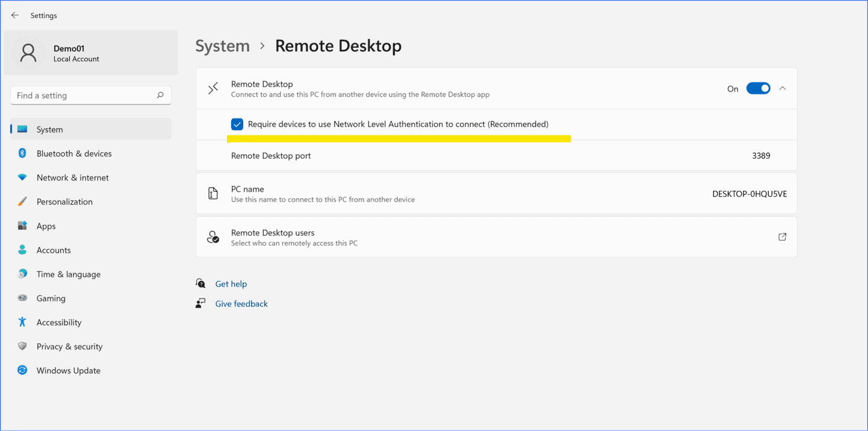The height and width of the screenshot is (431, 868).
Task: Go to Network & internet settings
Action: pyautogui.click(x=91, y=178)
